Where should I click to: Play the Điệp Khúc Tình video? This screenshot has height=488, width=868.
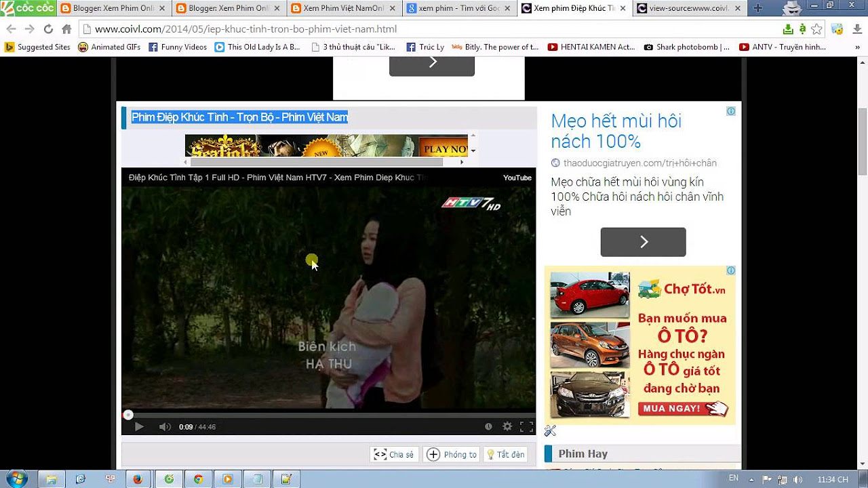139,426
